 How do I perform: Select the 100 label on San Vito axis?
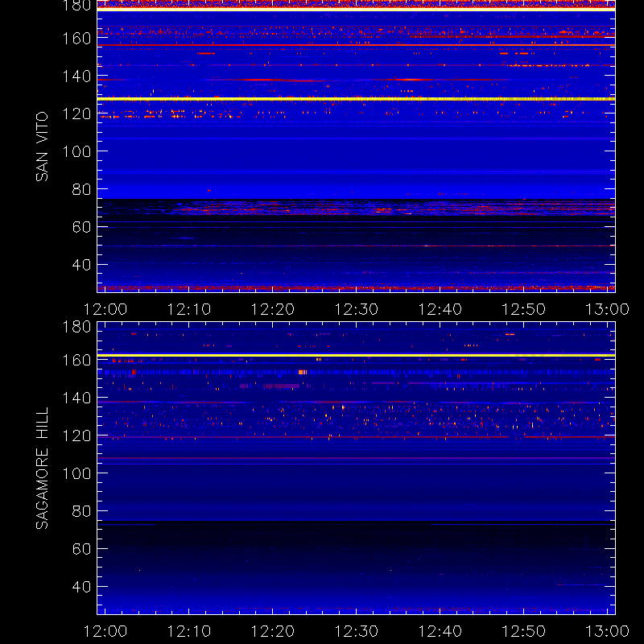(76, 151)
